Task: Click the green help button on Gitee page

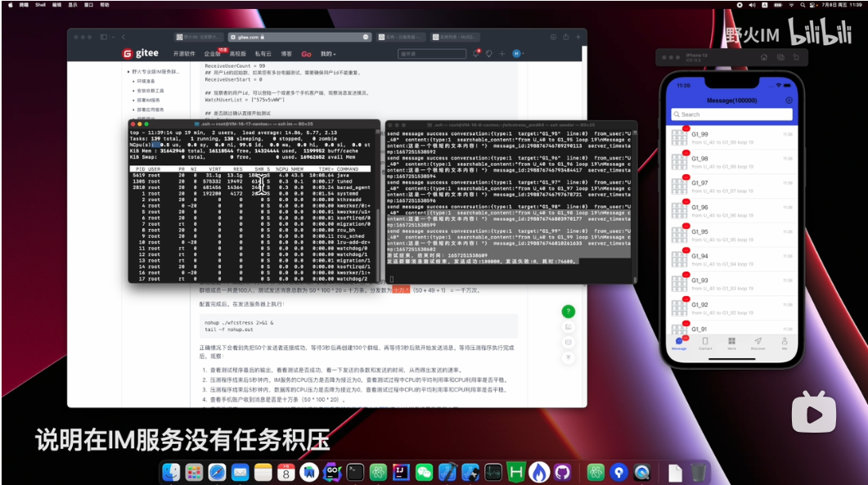Action: [568, 312]
